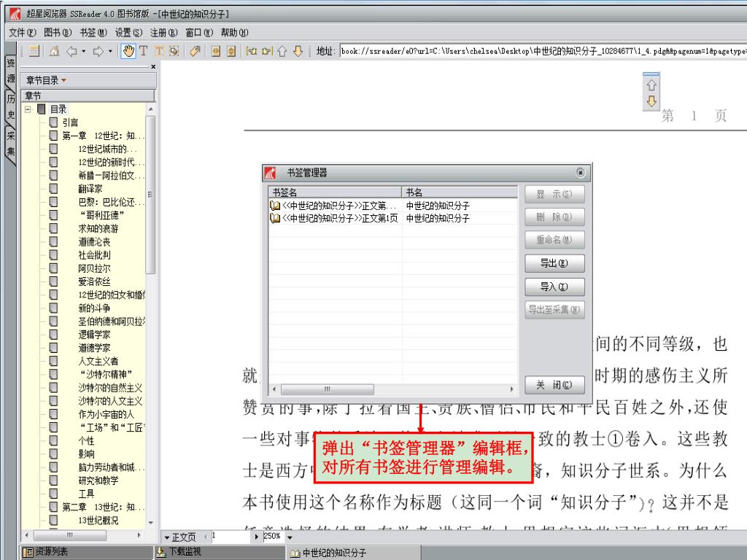Switch to the 中世纪的知识分子 document tab
747x560 pixels.
(x=354, y=553)
